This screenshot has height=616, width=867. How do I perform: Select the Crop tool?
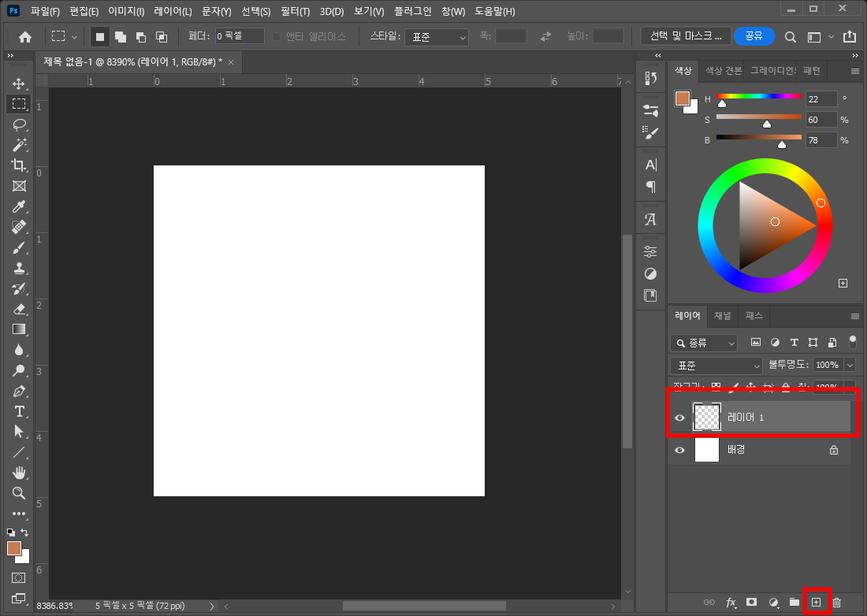click(19, 165)
